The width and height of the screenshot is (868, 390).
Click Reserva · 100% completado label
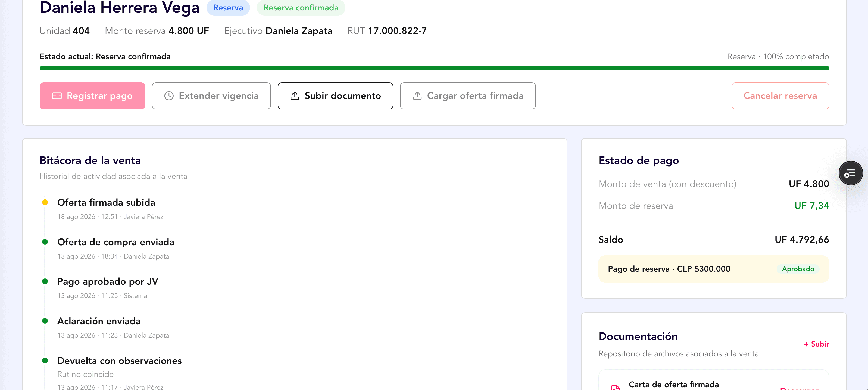(778, 56)
